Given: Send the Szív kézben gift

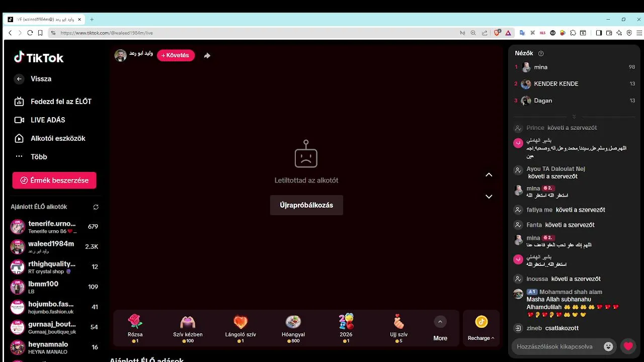Looking at the screenshot, I should [x=188, y=328].
